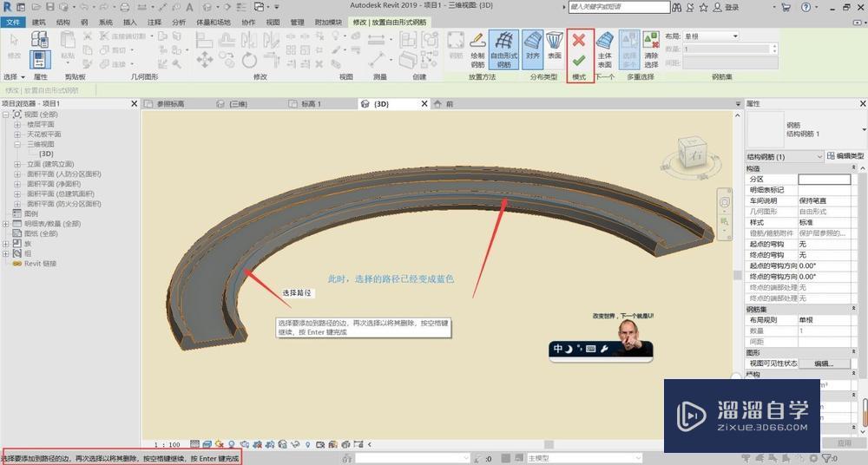Switch to the 结构 ribbon tab
The image size is (868, 465).
point(63,23)
